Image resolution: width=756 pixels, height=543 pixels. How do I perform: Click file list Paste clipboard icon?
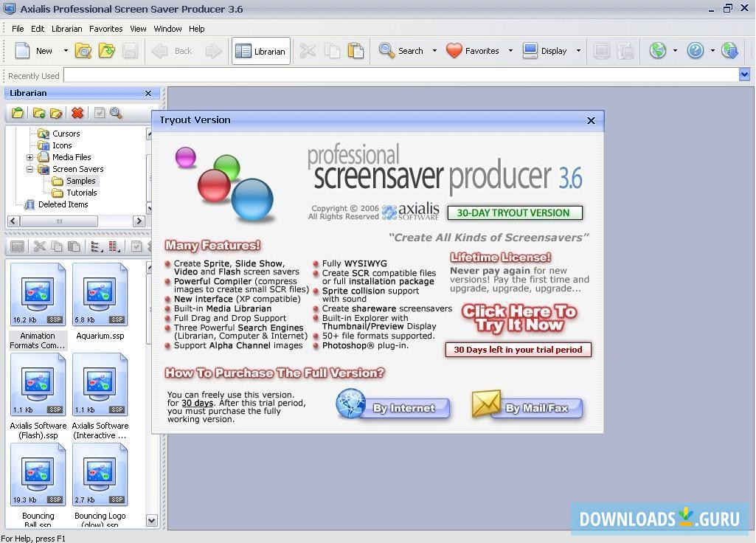pyautogui.click(x=74, y=246)
